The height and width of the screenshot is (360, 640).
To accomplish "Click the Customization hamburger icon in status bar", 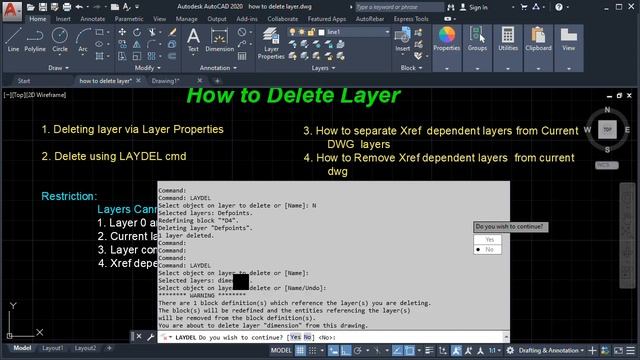I will click(631, 350).
